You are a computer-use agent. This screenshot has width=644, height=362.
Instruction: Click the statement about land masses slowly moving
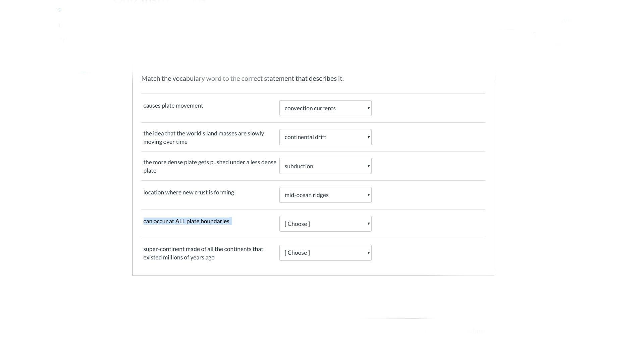pyautogui.click(x=203, y=137)
